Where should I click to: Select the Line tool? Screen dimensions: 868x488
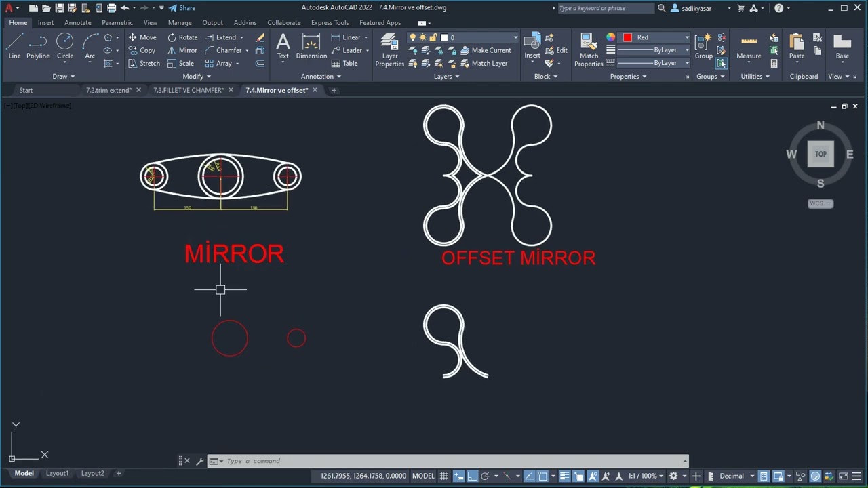[x=14, y=46]
